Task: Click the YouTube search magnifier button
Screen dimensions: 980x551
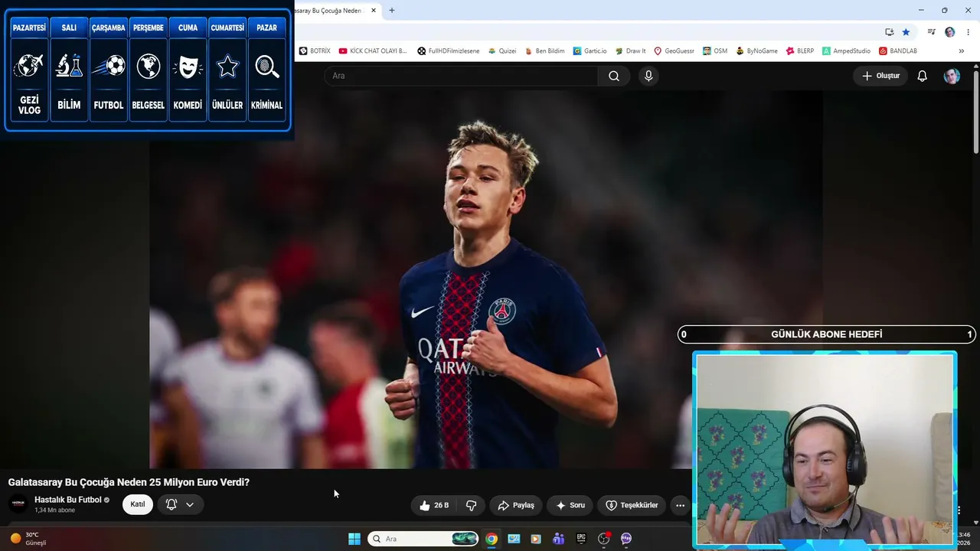Action: (x=614, y=76)
